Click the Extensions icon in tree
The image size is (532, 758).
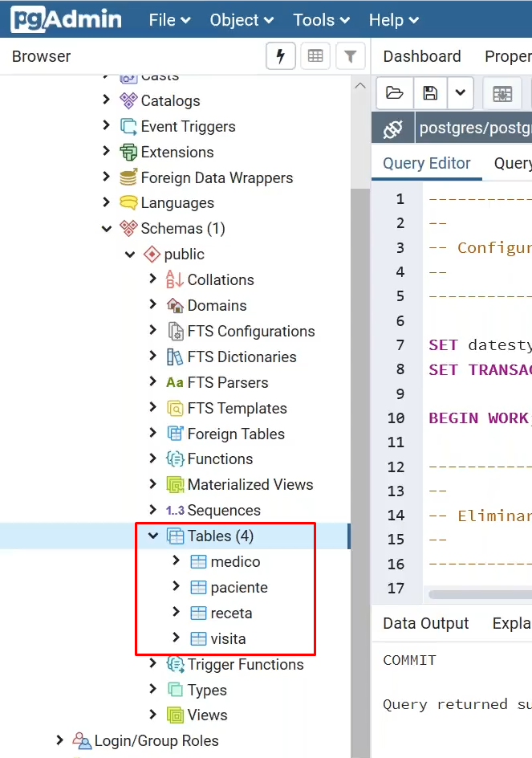[128, 153]
